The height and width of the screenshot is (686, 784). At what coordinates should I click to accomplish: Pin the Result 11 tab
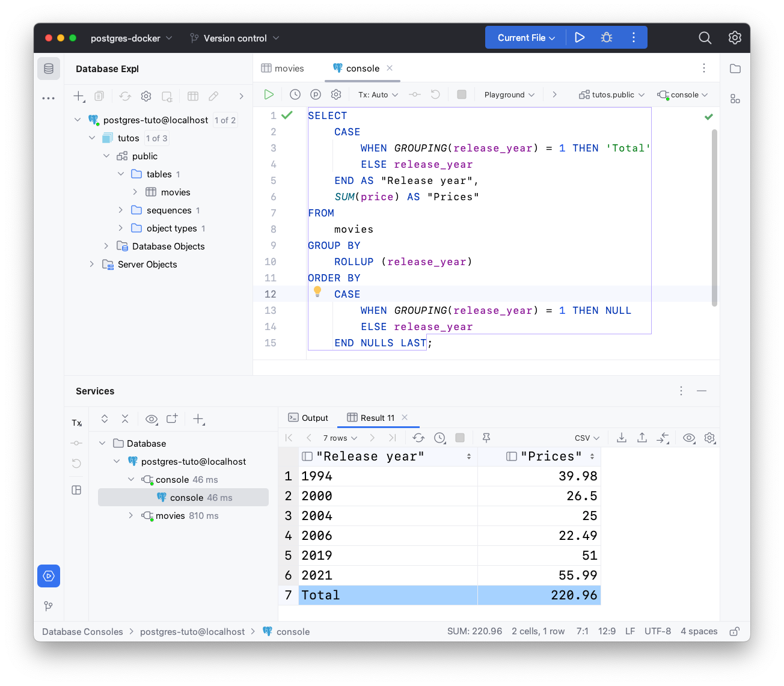486,438
